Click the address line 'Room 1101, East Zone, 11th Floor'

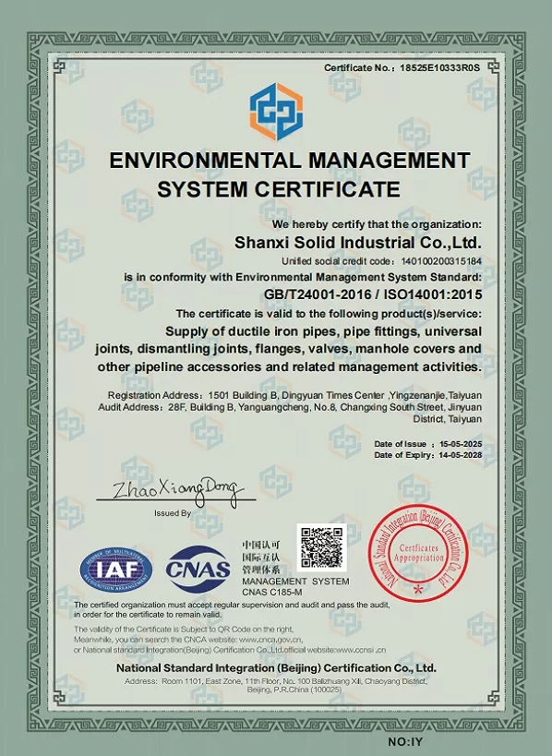(x=276, y=681)
